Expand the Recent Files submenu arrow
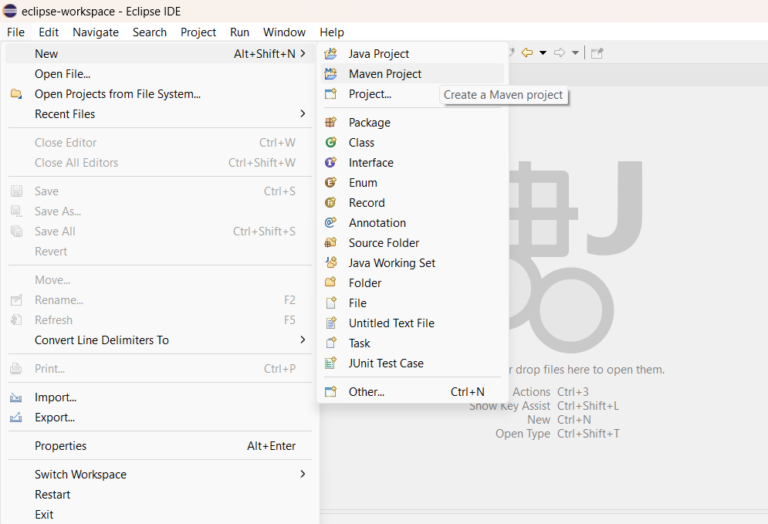 [x=303, y=114]
